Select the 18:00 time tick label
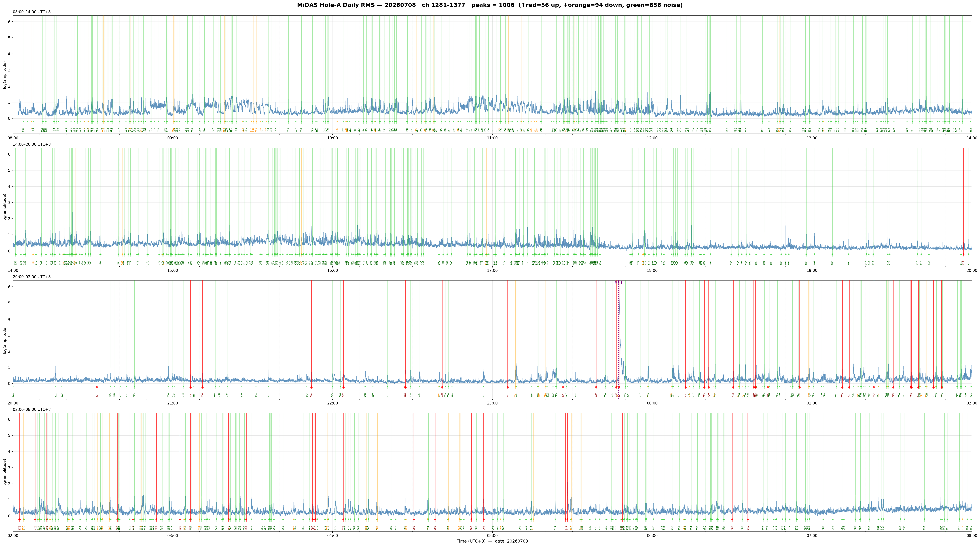Image resolution: width=980 pixels, height=546 pixels. click(652, 271)
